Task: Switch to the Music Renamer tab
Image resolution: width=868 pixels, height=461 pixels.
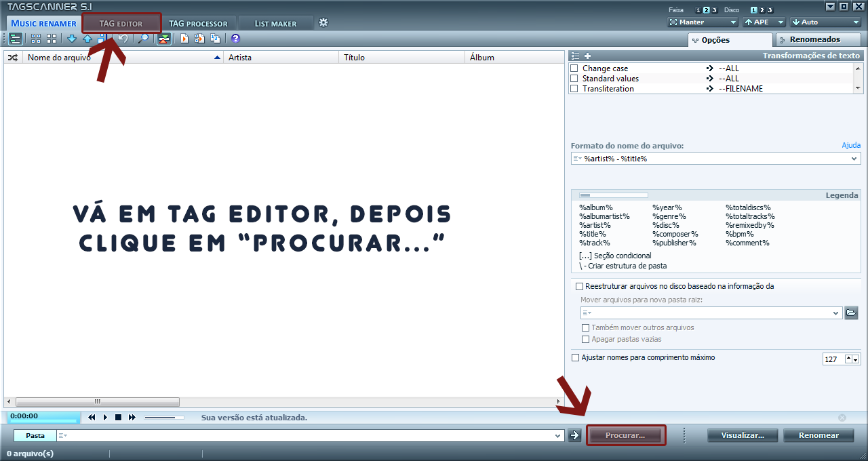Action: 43,24
